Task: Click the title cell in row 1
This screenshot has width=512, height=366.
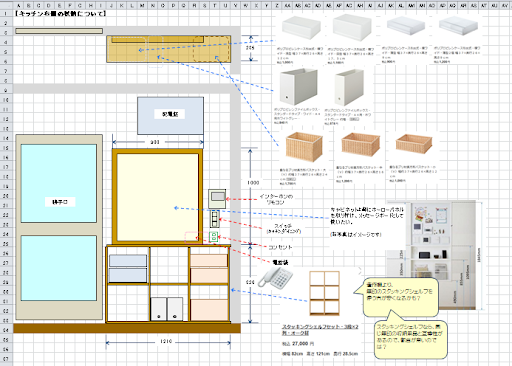Action: point(61,13)
